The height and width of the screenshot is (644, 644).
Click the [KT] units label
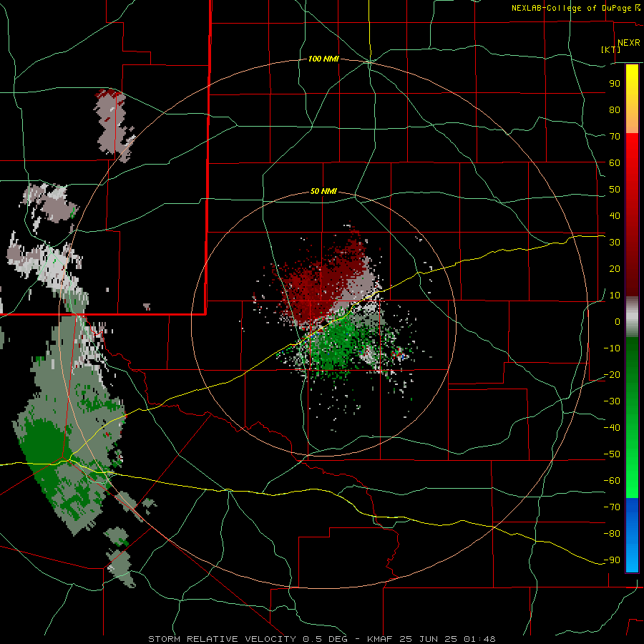(x=611, y=49)
